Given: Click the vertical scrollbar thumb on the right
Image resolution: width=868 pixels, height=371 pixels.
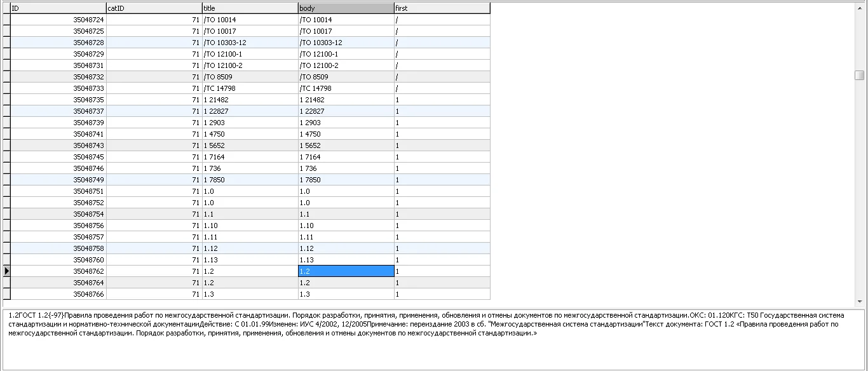Looking at the screenshot, I should (x=859, y=75).
